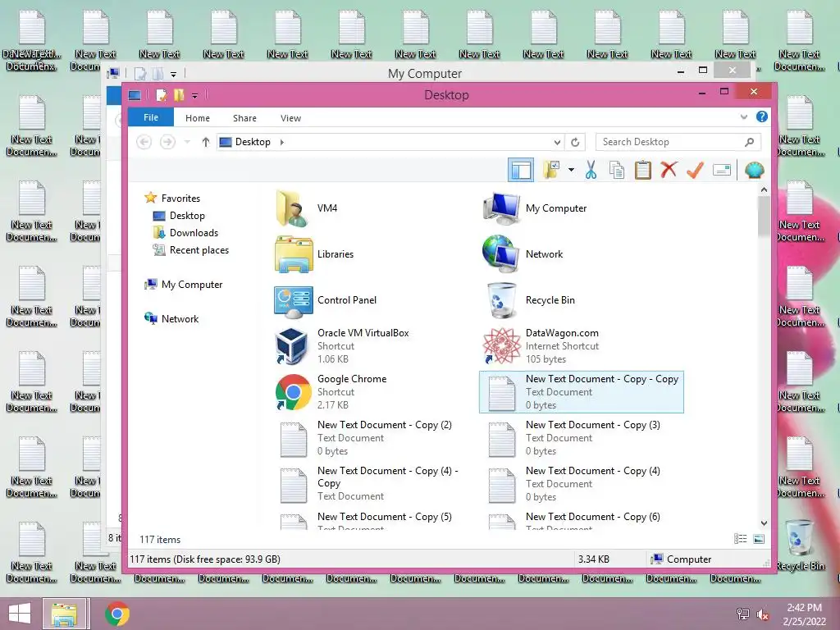Open Help with the blue question icon

pyautogui.click(x=762, y=116)
